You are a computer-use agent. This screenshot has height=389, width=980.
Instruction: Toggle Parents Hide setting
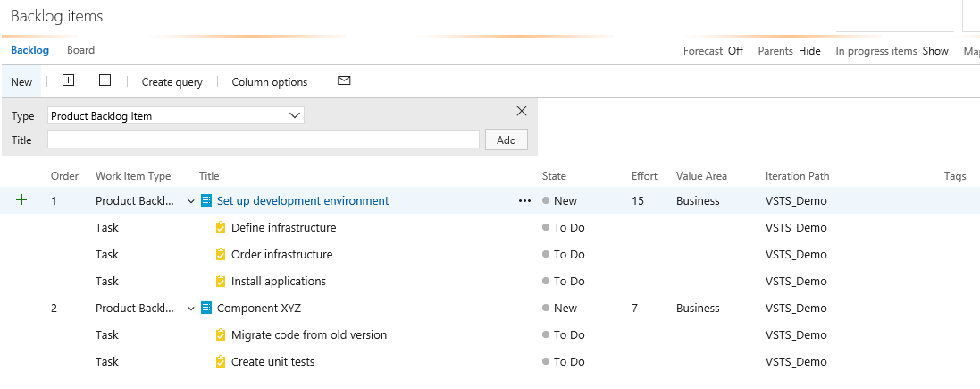click(x=809, y=51)
